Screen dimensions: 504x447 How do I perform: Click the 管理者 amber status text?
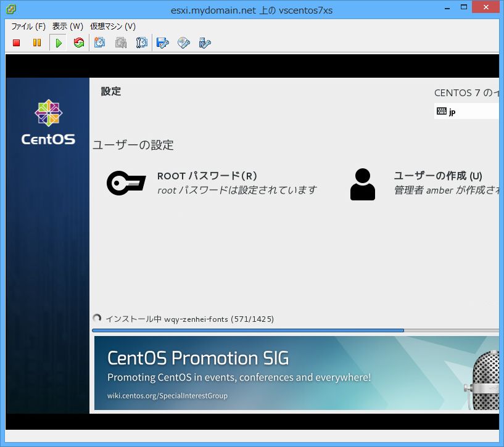click(x=447, y=190)
